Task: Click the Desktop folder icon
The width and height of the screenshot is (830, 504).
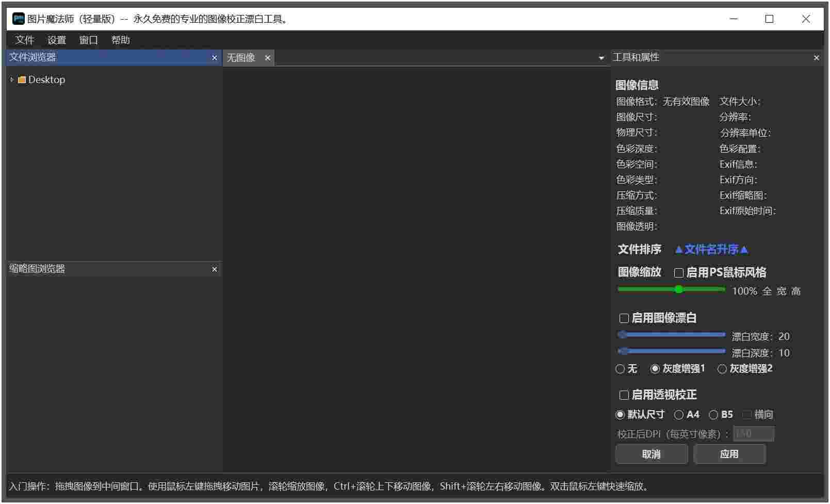Action: tap(22, 79)
